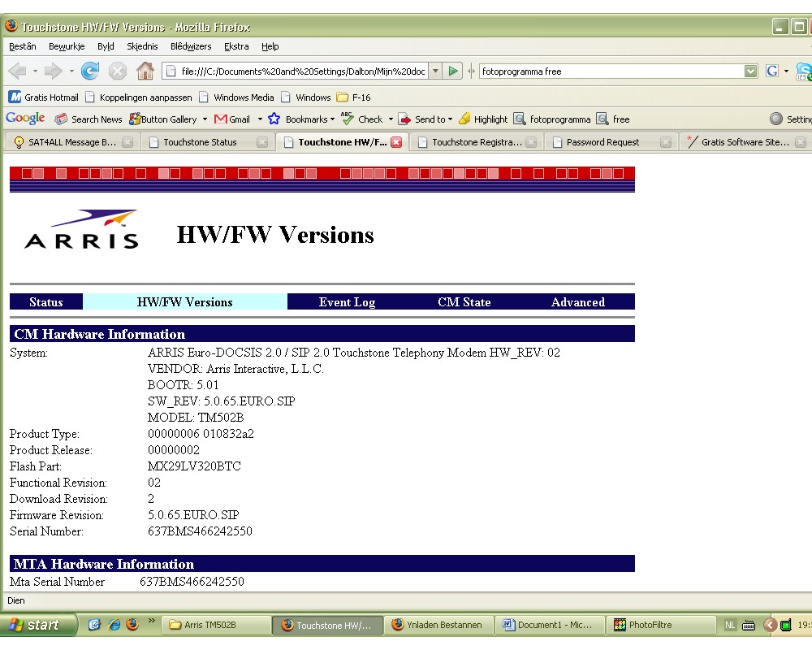Switch to Document1 Microsoft Word in taskbar
812x650 pixels.
(x=551, y=625)
